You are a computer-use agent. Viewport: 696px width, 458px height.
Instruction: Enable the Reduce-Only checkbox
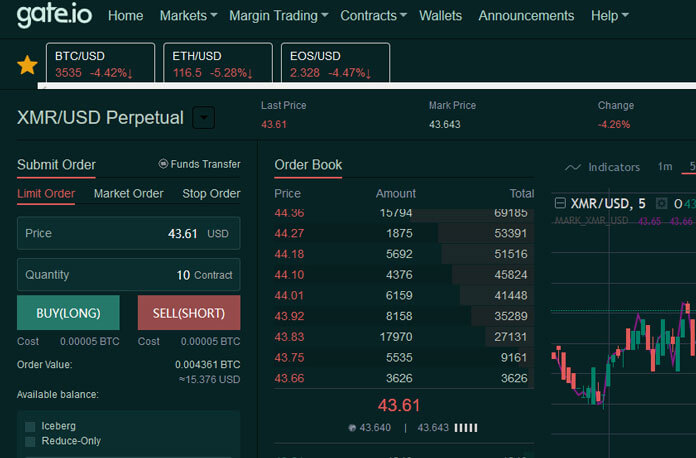[x=30, y=442]
